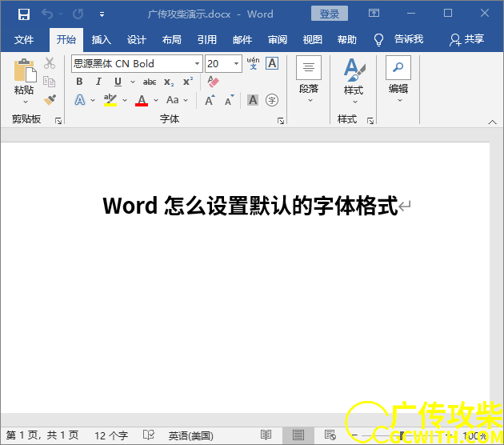Toggle character shading A icon
Viewport: 504px width, 445px height.
coord(253,100)
